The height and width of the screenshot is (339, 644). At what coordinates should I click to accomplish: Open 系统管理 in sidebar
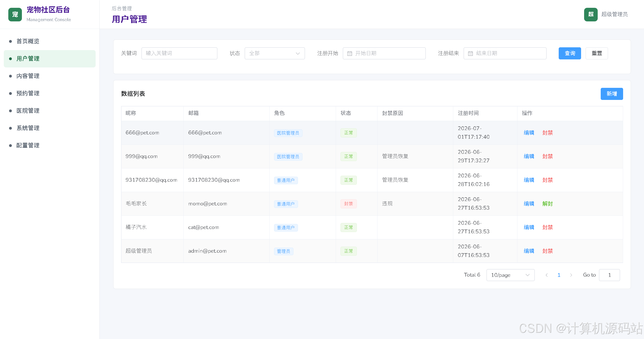pos(50,128)
